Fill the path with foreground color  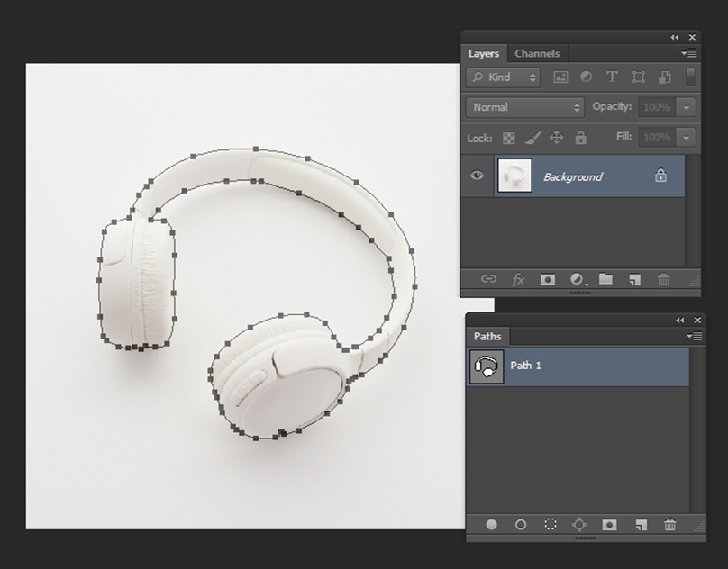[x=492, y=524]
